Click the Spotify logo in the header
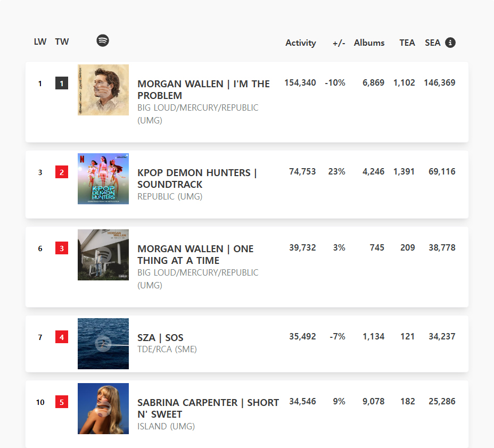The width and height of the screenshot is (494, 448). [x=103, y=40]
